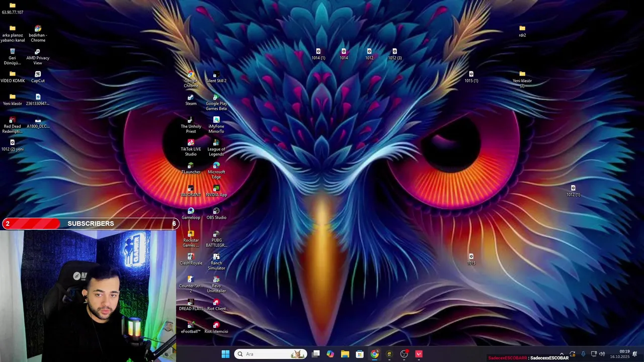Open the NVIDIA App shortcut

[216, 191]
